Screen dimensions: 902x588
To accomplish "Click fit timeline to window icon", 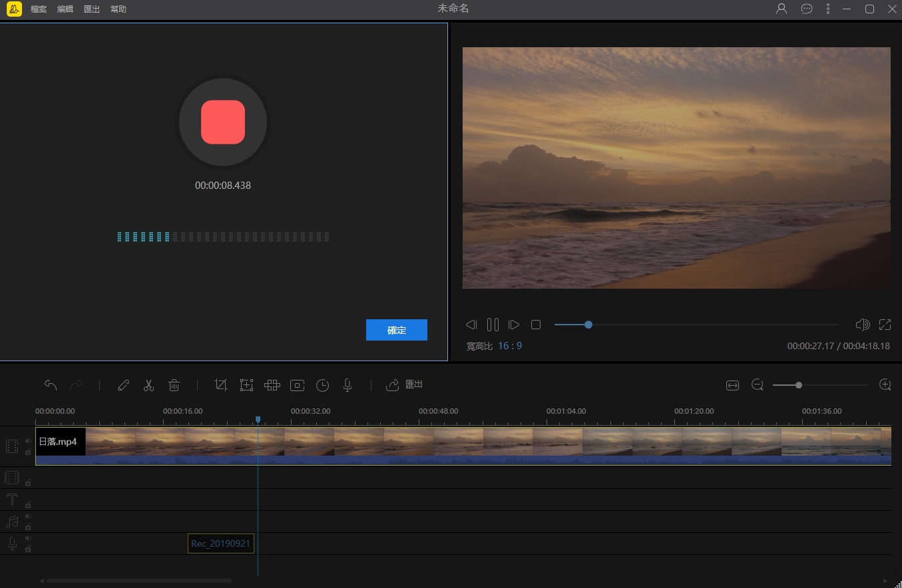I will [733, 385].
